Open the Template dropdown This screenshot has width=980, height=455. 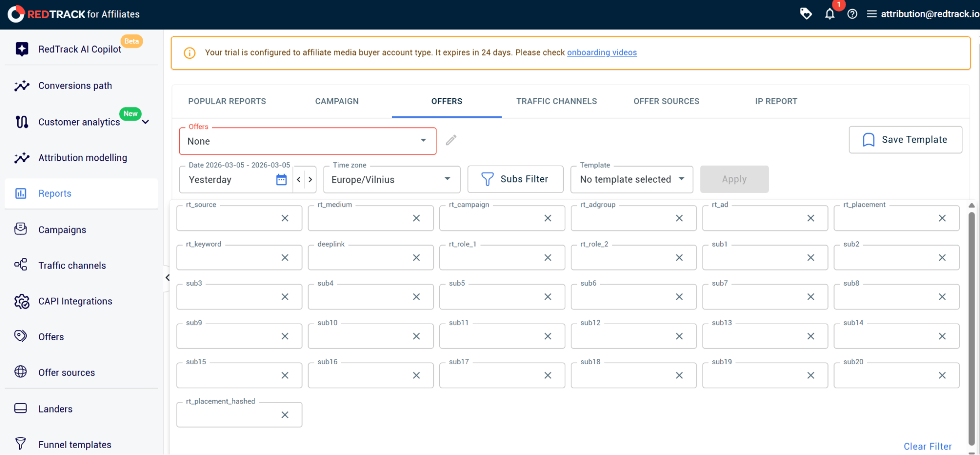pyautogui.click(x=632, y=179)
